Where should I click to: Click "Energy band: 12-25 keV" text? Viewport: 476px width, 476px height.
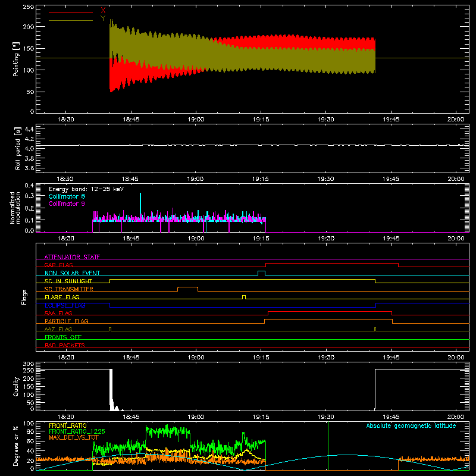click(x=86, y=189)
